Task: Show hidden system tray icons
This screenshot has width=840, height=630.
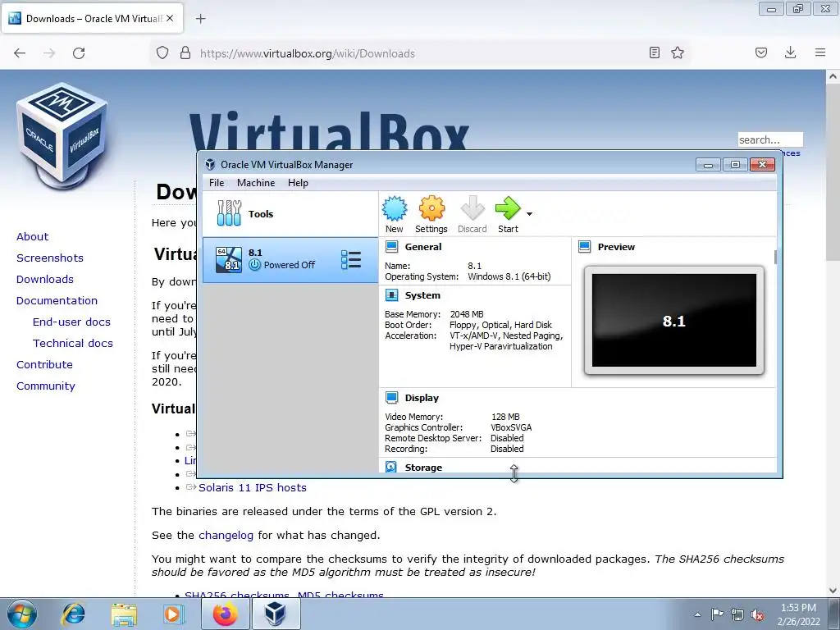Action: coord(697,614)
